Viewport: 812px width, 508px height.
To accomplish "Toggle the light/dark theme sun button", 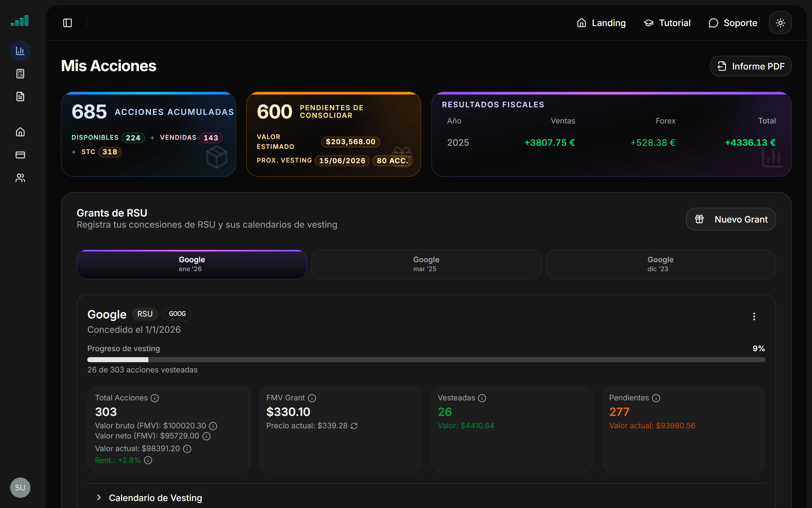I will [x=780, y=23].
